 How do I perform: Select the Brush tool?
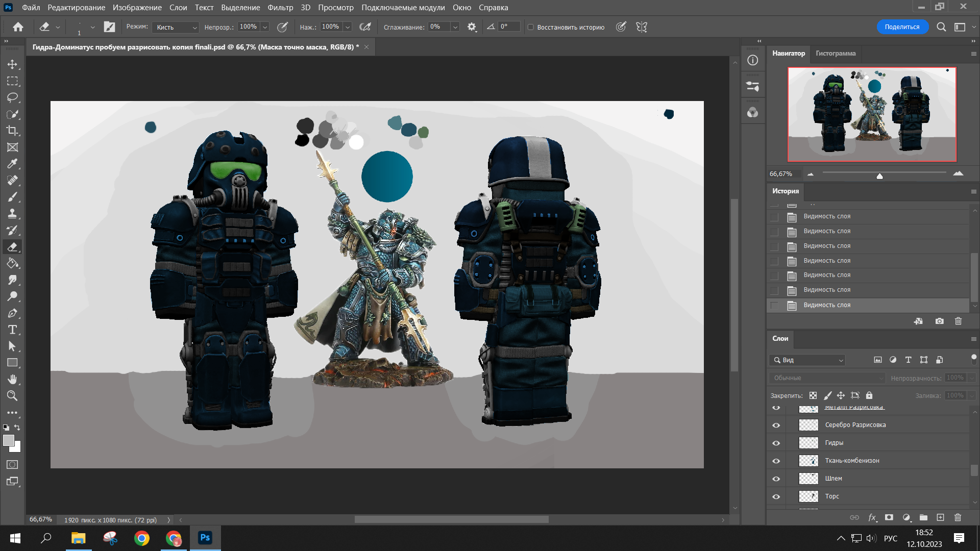click(x=12, y=197)
